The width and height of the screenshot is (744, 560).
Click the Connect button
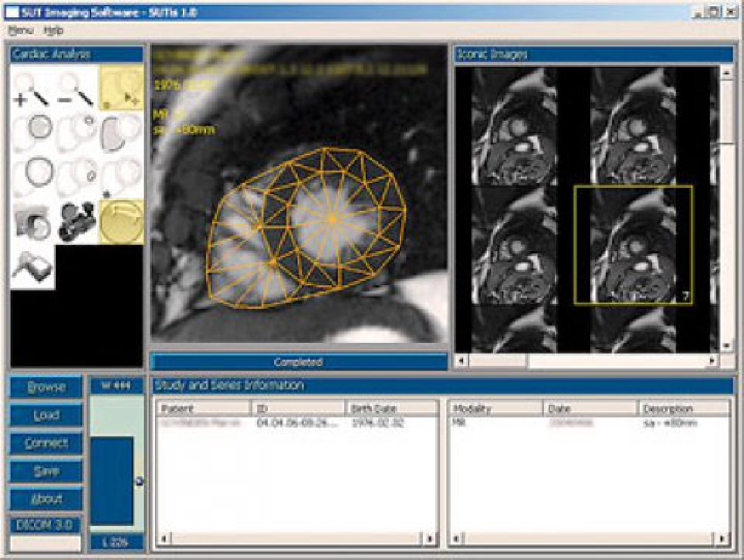coord(46,443)
